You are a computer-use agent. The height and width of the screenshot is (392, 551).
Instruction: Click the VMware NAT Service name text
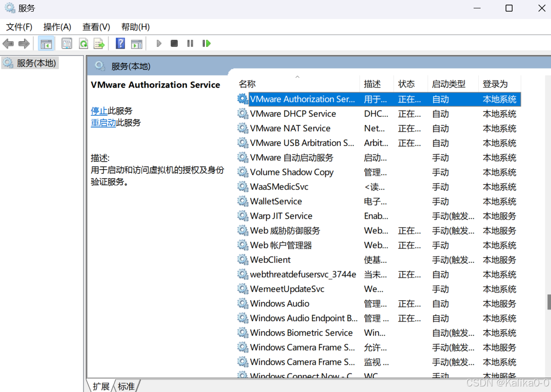(x=290, y=128)
